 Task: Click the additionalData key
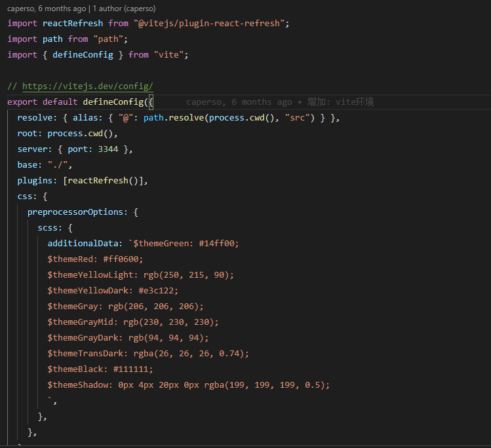tap(83, 244)
